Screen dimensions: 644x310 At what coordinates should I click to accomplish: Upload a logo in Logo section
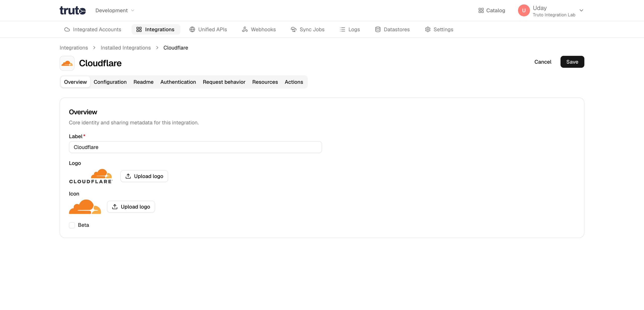click(144, 176)
